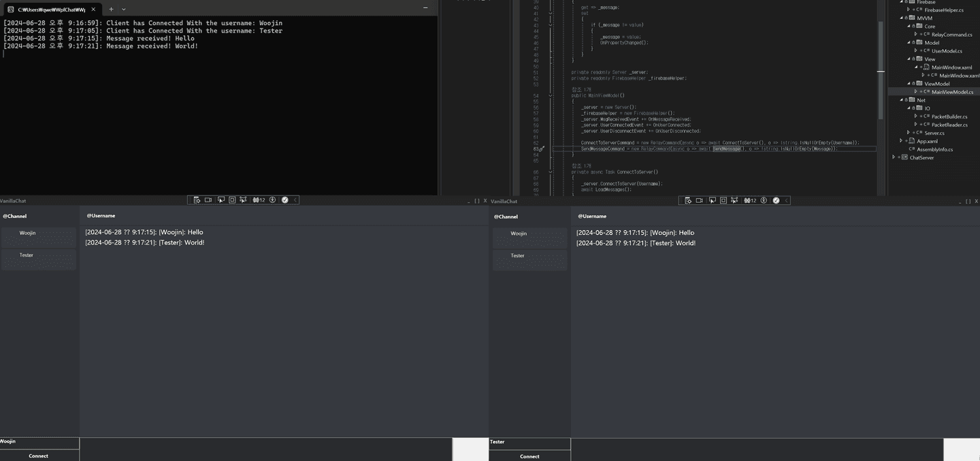Open Live Visual Tree from the right chat toolbar

688,200
